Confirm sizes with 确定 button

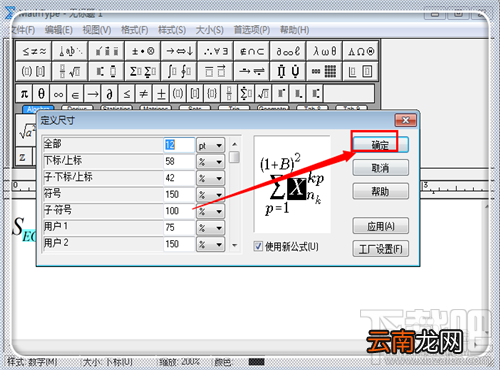(x=380, y=145)
